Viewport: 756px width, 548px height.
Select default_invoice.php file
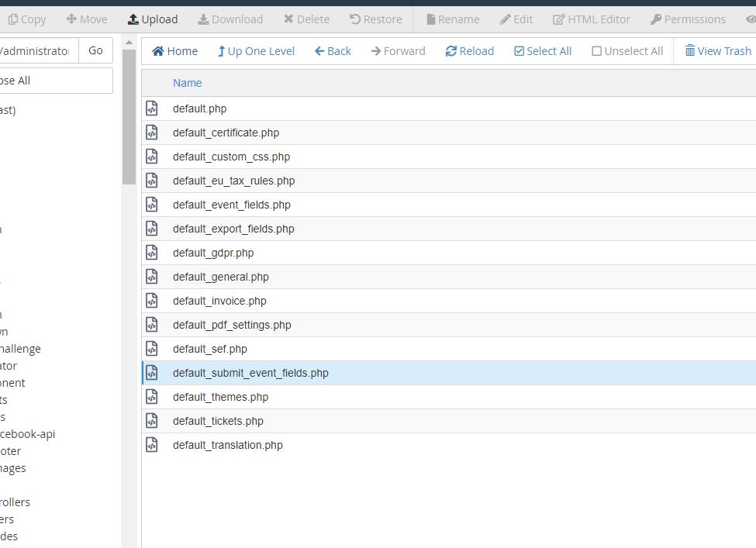coord(219,301)
